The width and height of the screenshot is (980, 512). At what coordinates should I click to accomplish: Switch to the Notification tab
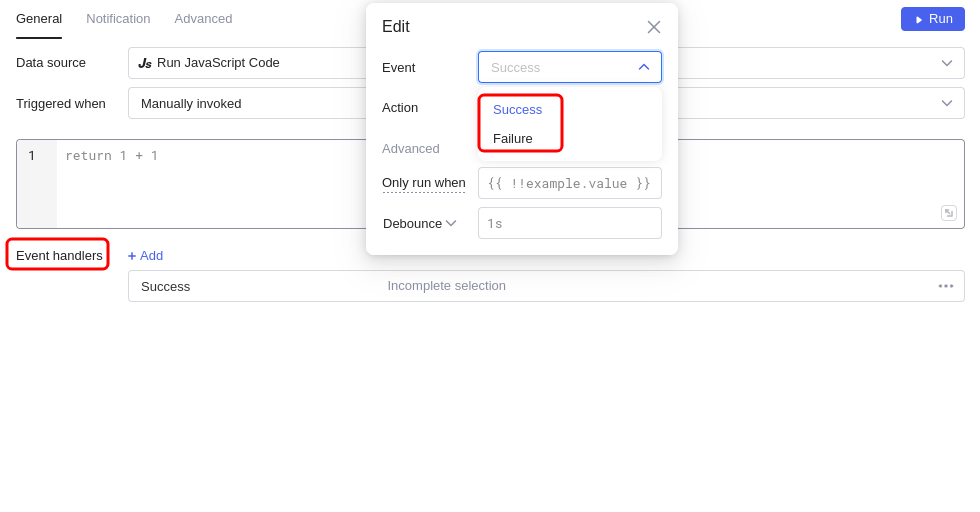(118, 18)
